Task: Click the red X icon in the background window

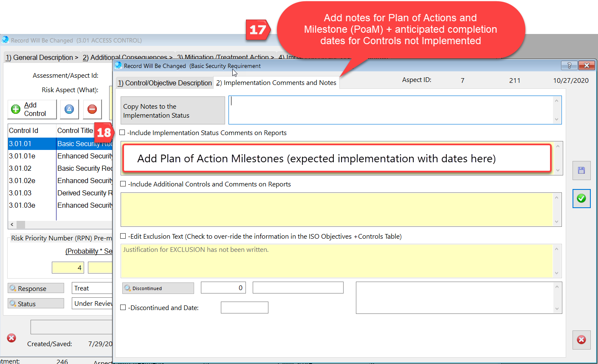Action: tap(11, 338)
